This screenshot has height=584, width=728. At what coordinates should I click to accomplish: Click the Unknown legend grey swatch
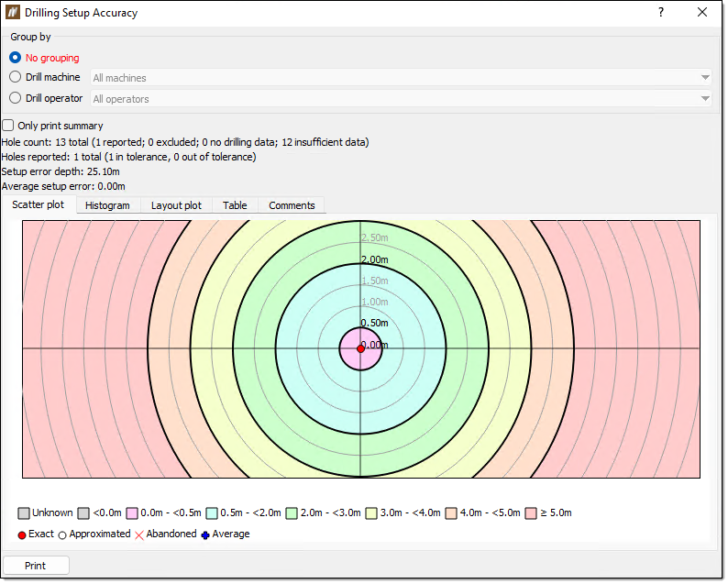(x=24, y=515)
